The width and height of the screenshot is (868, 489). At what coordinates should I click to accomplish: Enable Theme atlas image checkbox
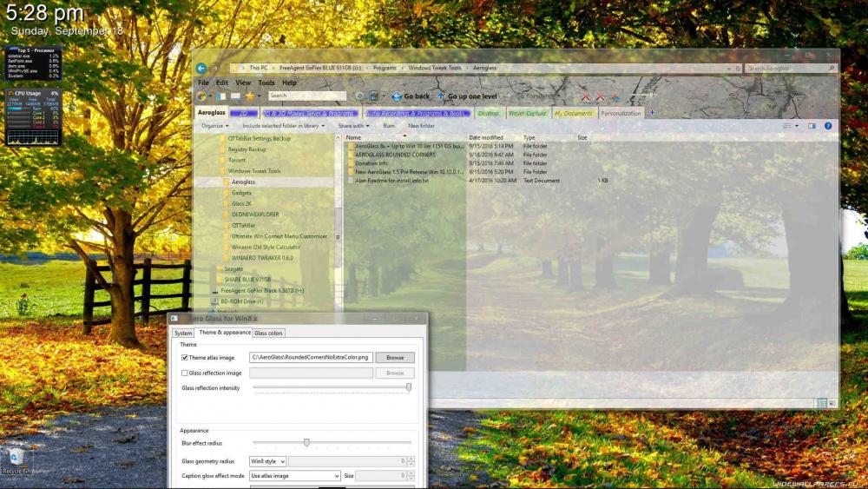pyautogui.click(x=184, y=358)
